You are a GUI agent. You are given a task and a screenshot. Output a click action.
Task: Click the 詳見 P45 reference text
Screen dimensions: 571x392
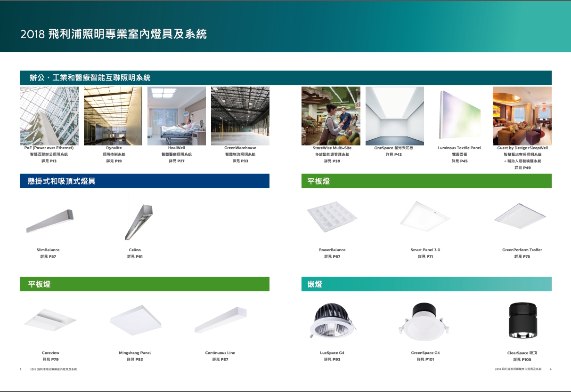[x=459, y=161]
